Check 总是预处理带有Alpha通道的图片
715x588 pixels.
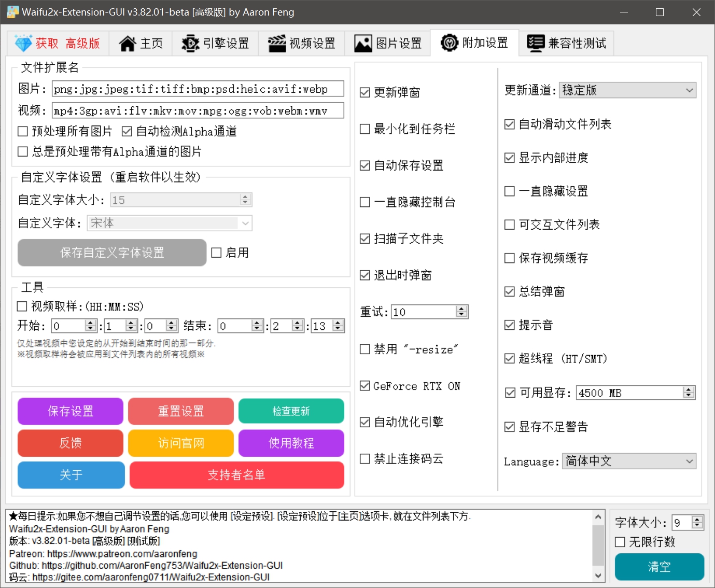click(109, 152)
